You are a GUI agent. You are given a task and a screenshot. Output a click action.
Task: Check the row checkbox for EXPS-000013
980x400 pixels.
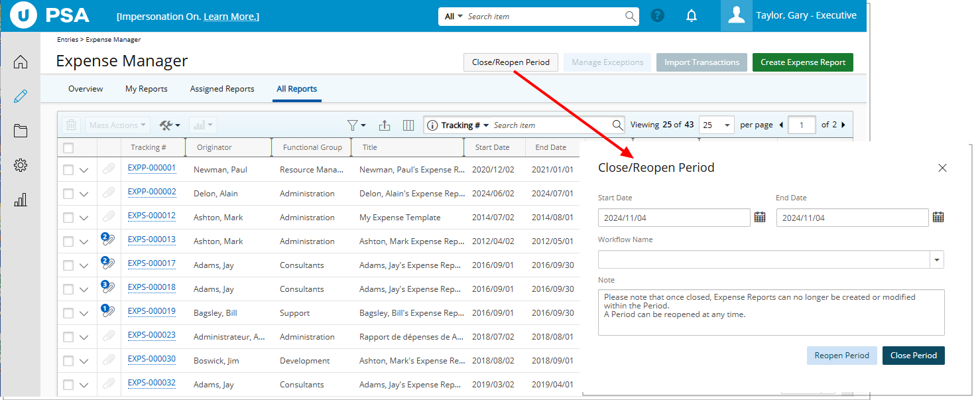click(68, 241)
